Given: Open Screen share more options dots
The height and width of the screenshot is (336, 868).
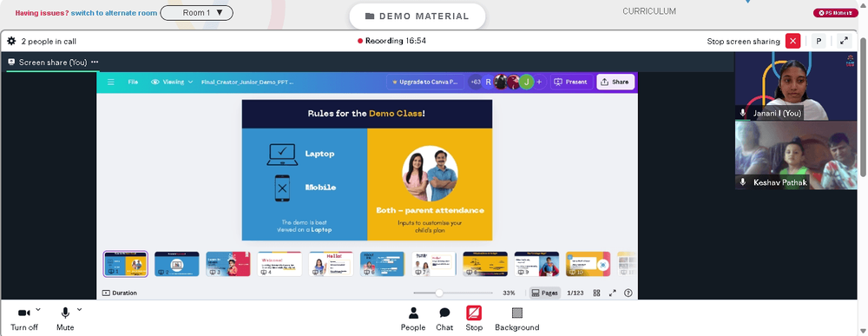Looking at the screenshot, I should 95,62.
